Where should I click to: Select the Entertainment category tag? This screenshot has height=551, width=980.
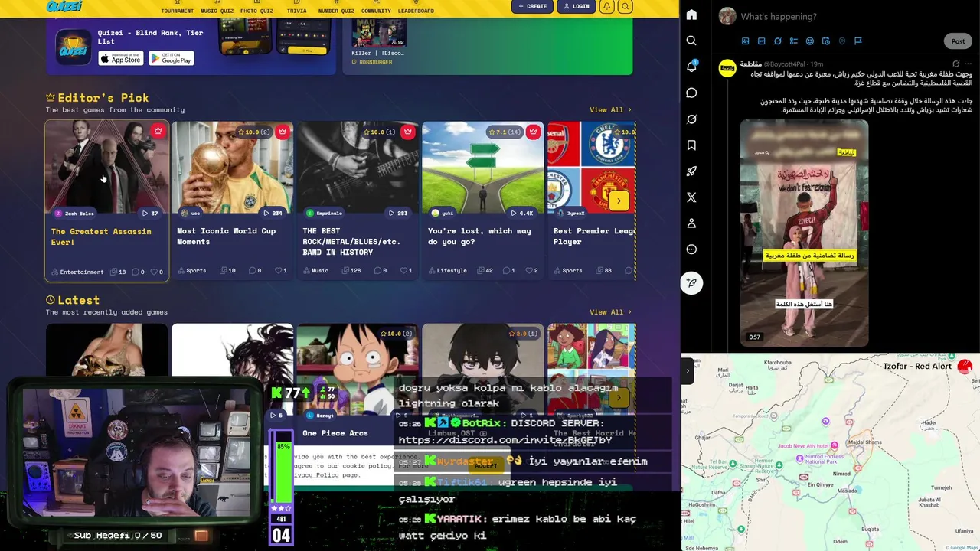tap(77, 272)
